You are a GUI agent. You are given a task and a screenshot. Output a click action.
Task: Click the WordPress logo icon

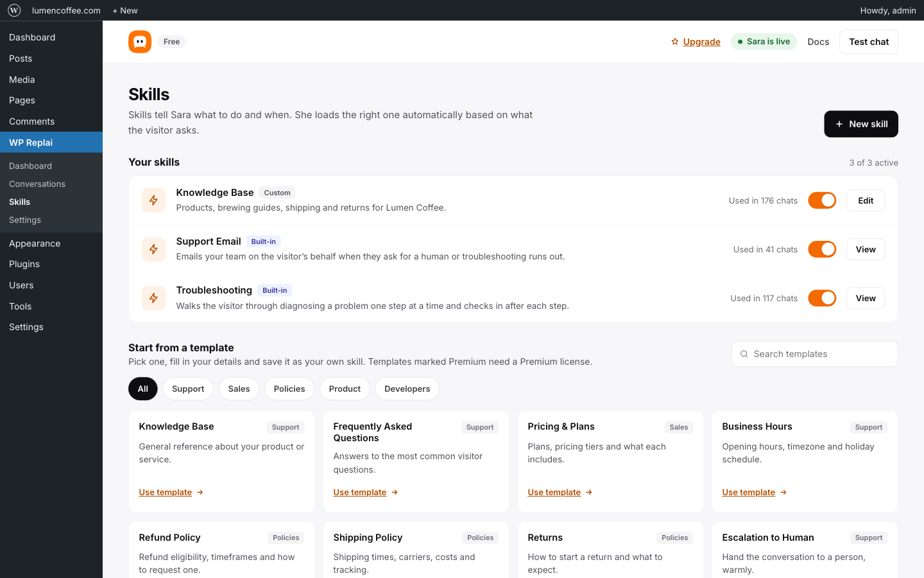pos(14,10)
